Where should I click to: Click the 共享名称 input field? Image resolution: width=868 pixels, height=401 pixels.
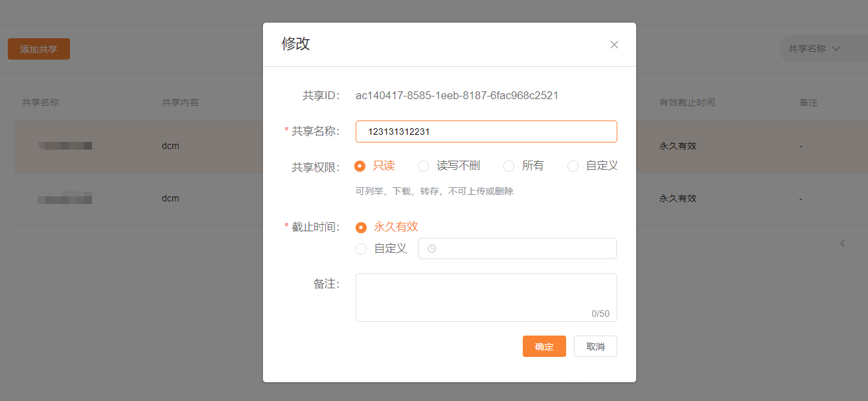tap(486, 132)
